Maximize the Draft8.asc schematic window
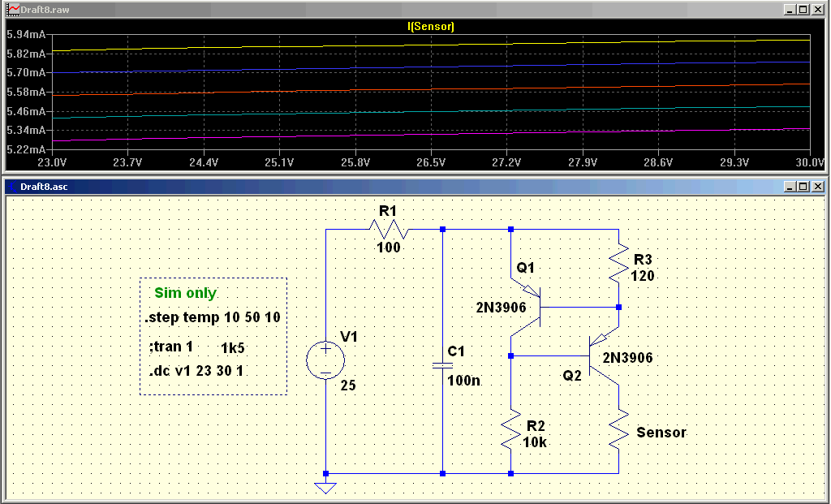The image size is (831, 504). coord(803,187)
